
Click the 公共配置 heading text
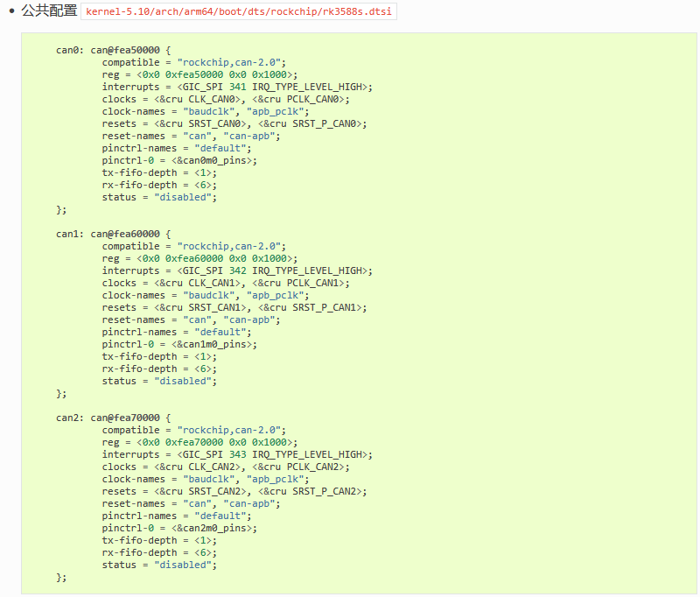pos(49,11)
